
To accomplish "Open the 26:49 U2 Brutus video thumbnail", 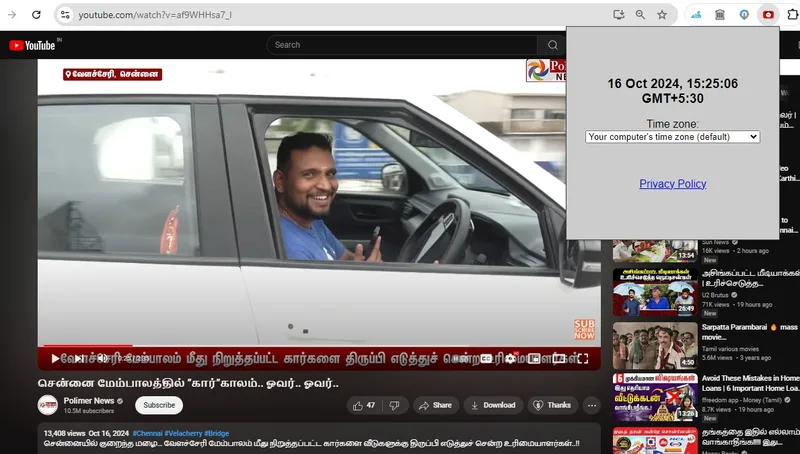I will 655,292.
